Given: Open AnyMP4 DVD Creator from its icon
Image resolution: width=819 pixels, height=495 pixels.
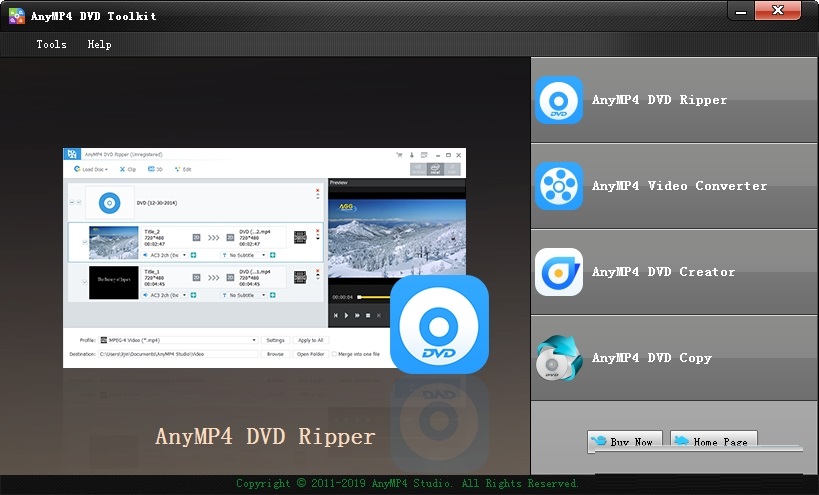Looking at the screenshot, I should (559, 272).
